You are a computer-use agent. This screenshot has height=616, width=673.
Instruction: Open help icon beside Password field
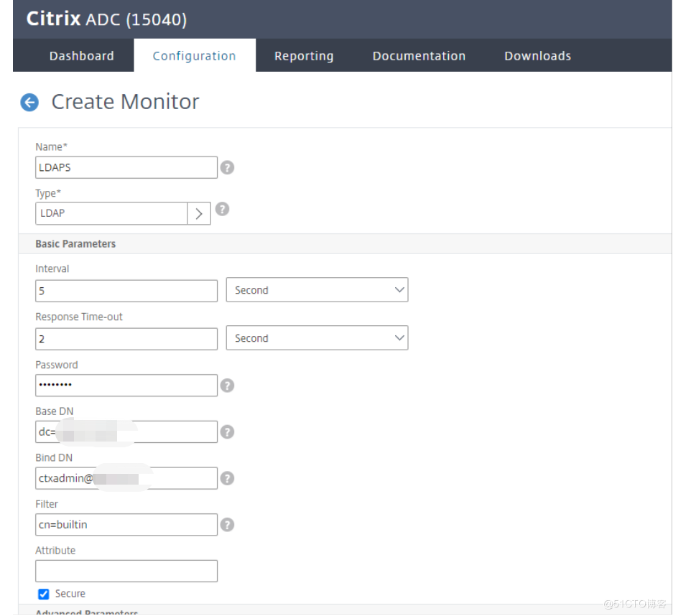click(x=227, y=386)
